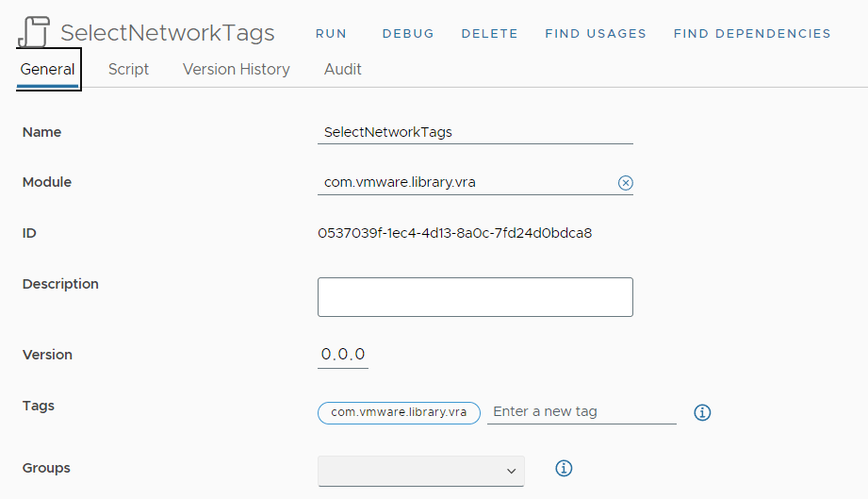Screen dimensions: 868x499
Task: Click the Description text box
Action: (475, 296)
